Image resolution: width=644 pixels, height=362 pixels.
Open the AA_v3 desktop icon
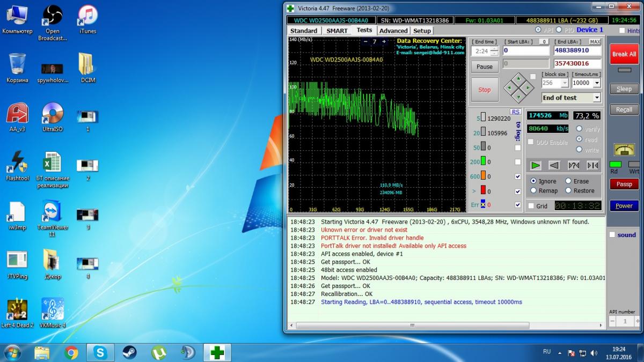tap(17, 118)
